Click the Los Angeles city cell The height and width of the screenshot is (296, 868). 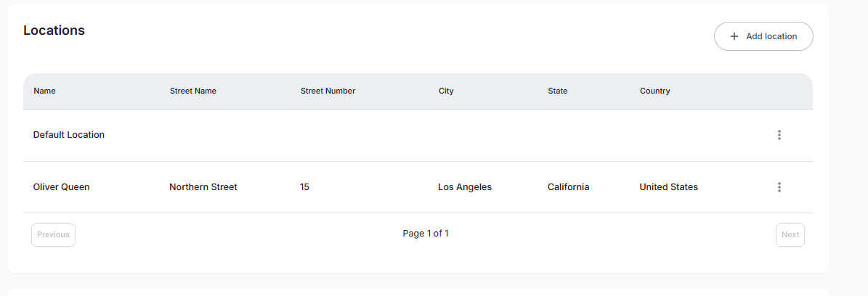pyautogui.click(x=465, y=187)
